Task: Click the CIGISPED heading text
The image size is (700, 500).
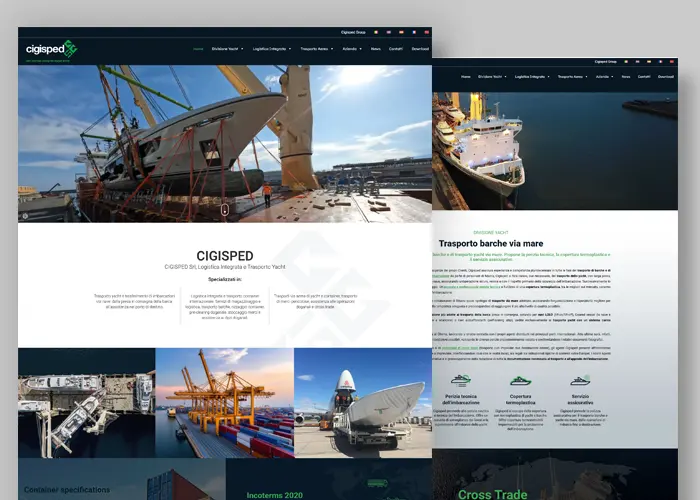Action: [225, 256]
